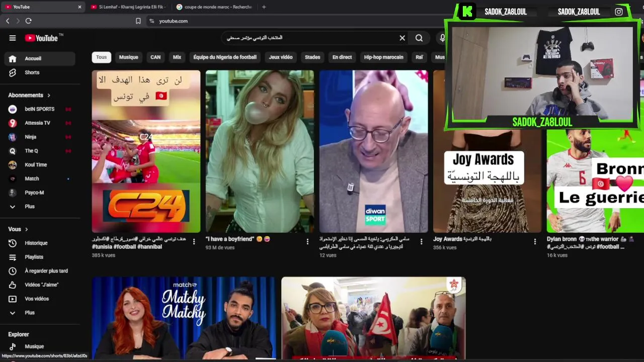644x362 pixels.
Task: Select the Musique filter chip
Action: 128,57
